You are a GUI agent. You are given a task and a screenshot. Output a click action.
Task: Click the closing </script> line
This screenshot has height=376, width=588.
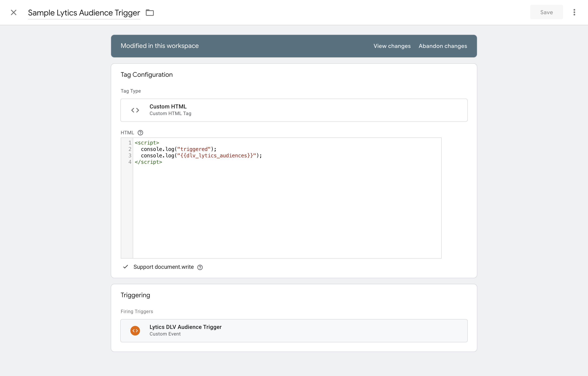pyautogui.click(x=148, y=162)
